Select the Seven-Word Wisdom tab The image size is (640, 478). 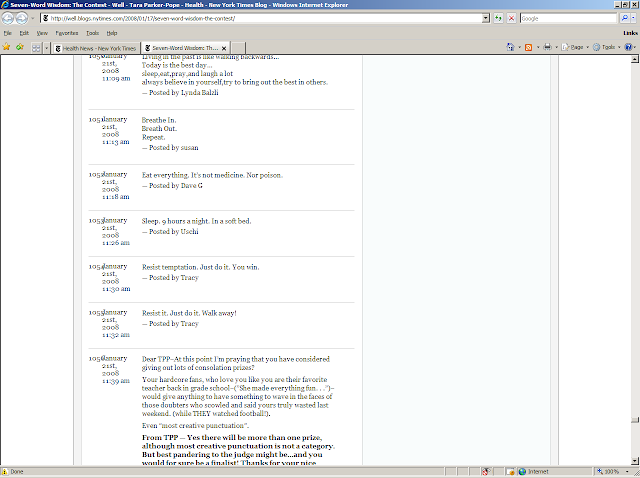tap(182, 48)
